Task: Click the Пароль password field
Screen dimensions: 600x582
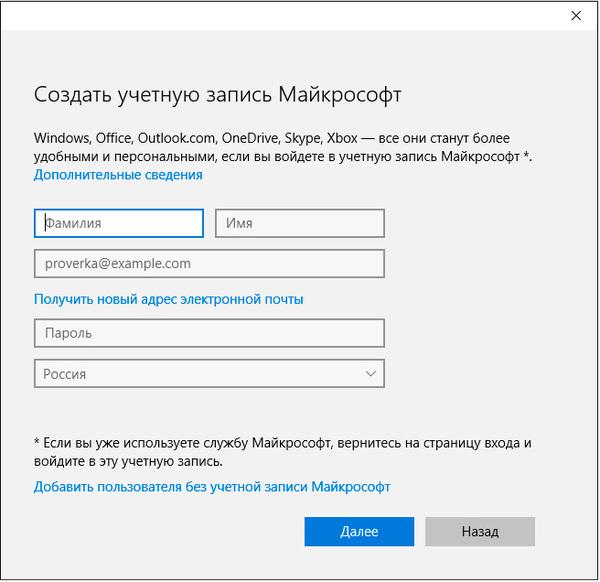Action: 209,333
